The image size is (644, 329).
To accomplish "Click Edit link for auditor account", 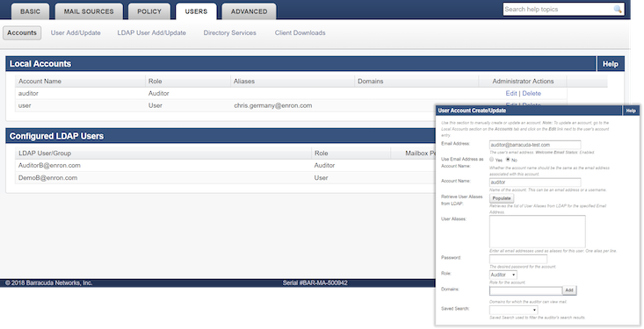I will (511, 94).
